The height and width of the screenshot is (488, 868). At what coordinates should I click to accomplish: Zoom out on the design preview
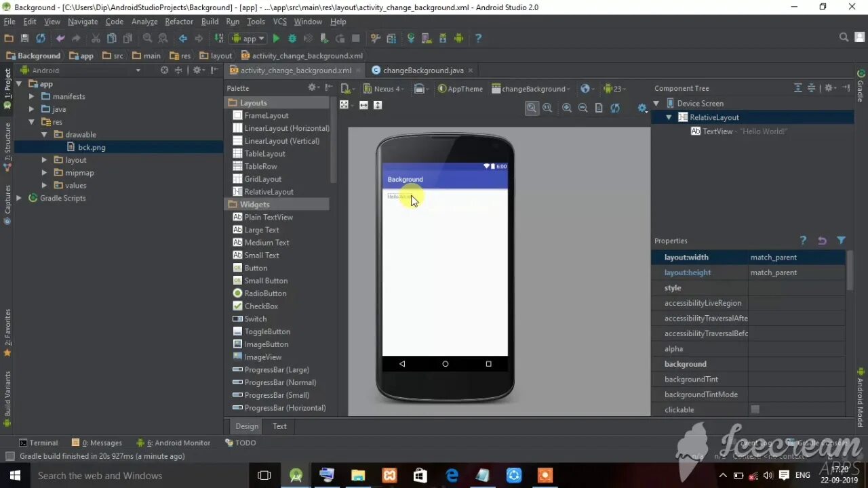coord(583,108)
